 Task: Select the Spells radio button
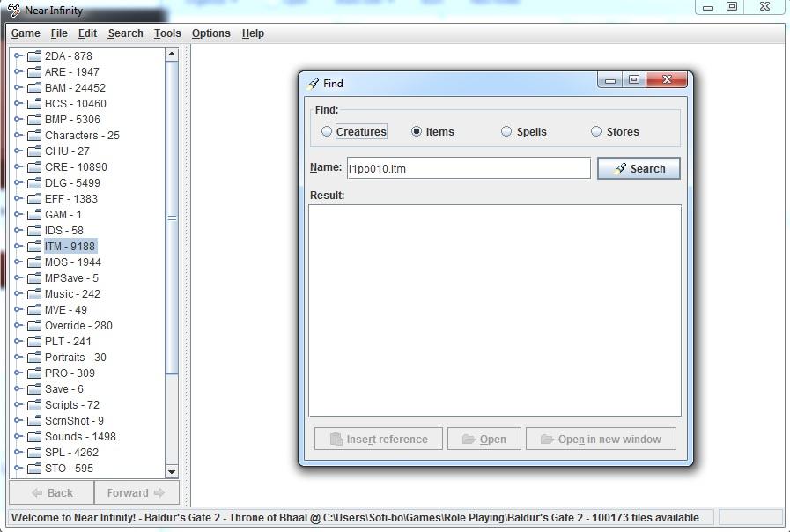pos(506,131)
